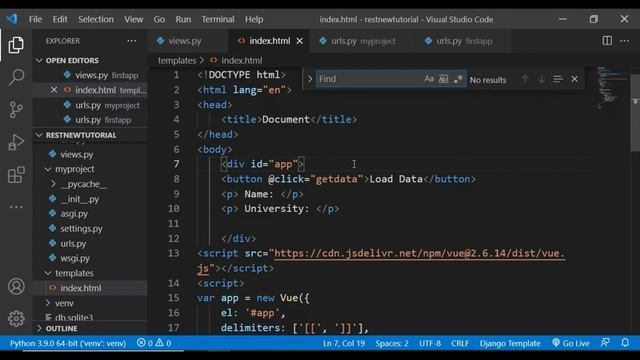This screenshot has height=360, width=640.
Task: Toggle Find in Selection
Action: [x=558, y=79]
